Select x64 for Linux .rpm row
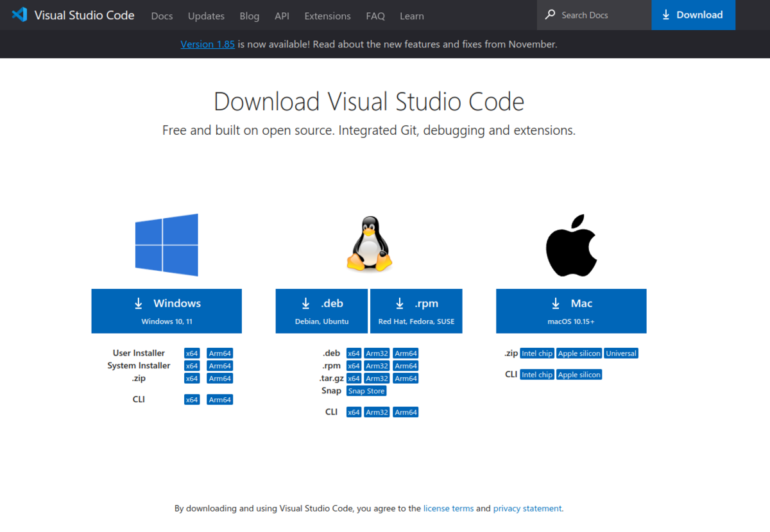The image size is (770, 532). (x=354, y=366)
